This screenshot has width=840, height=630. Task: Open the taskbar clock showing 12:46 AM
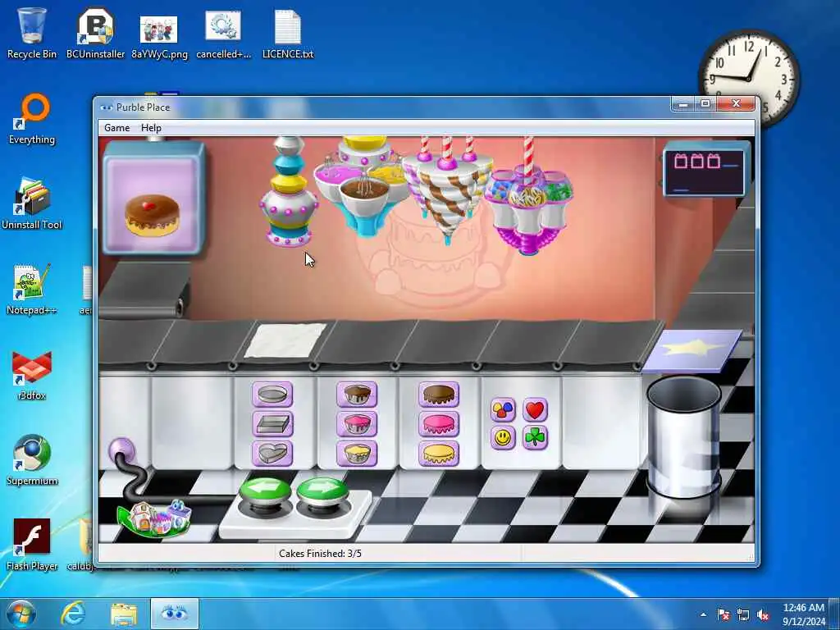[803, 614]
